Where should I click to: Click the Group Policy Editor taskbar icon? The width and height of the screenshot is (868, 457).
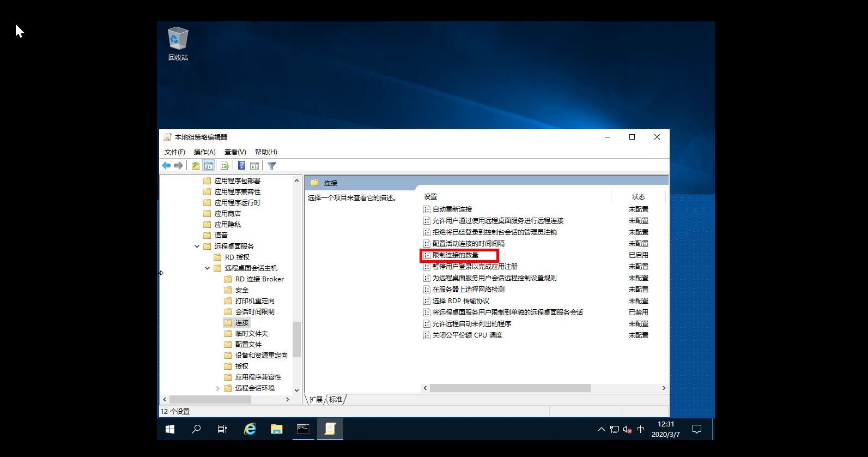(330, 429)
